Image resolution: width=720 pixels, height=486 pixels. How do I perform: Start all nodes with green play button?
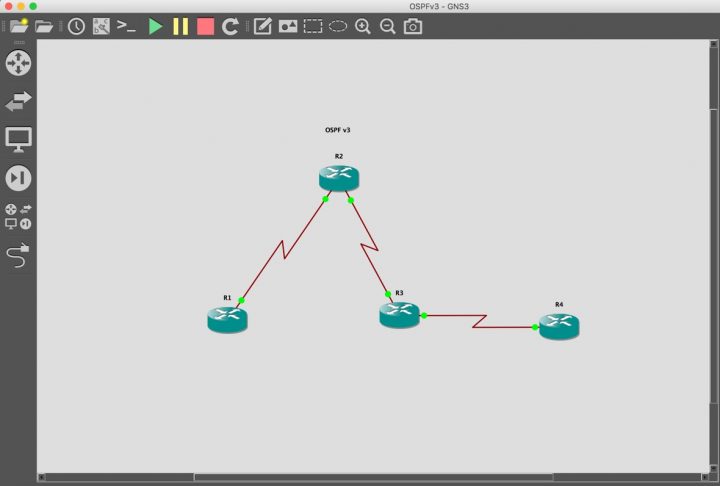tap(155, 26)
